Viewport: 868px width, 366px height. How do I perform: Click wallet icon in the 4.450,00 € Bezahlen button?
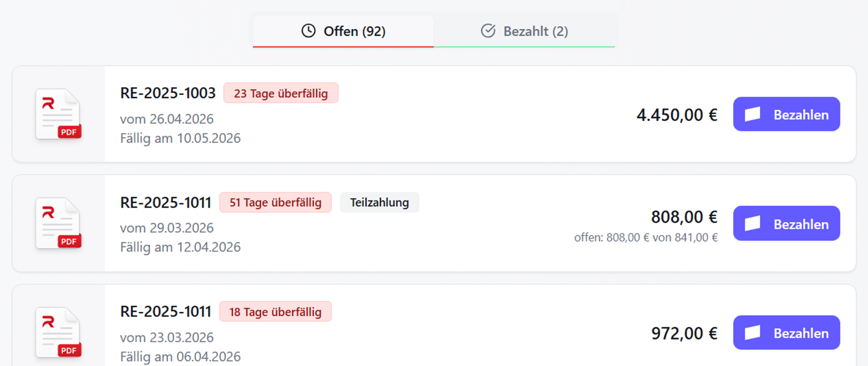(752, 114)
